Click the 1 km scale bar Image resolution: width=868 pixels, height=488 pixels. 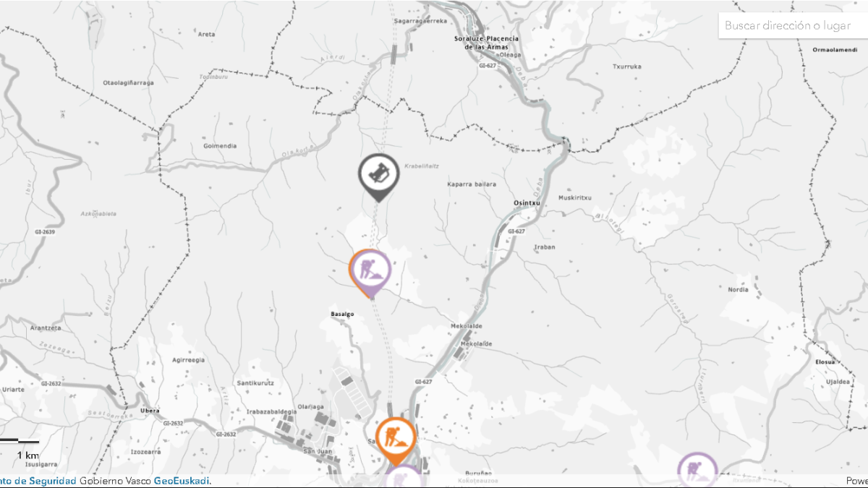click(20, 440)
